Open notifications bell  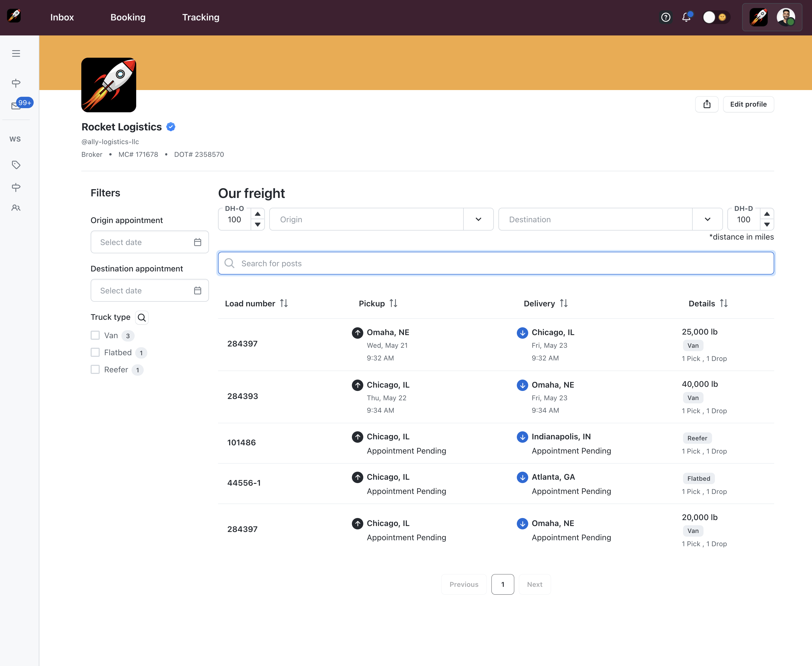coord(686,17)
